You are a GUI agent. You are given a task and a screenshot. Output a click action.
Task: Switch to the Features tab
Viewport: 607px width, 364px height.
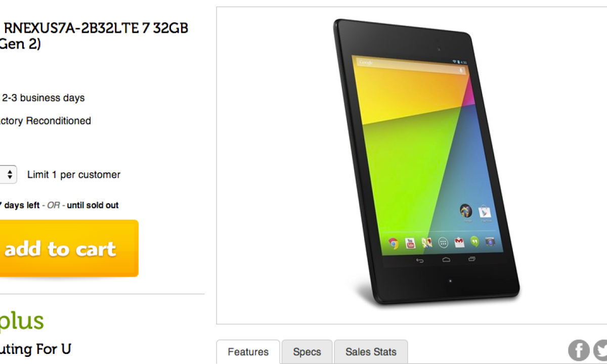pyautogui.click(x=248, y=352)
